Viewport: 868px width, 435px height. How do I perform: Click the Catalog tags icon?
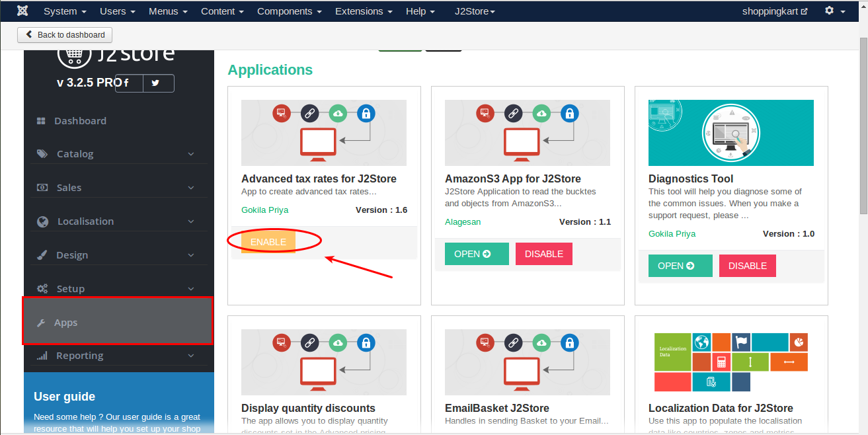pos(42,154)
